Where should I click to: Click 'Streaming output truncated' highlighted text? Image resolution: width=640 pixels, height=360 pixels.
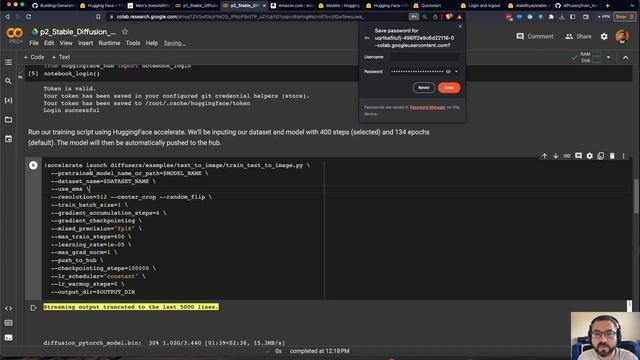pos(131,307)
